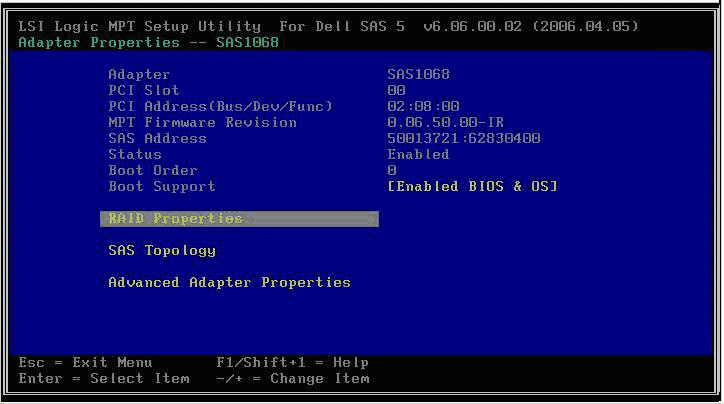Click the version text v6.06.00.02 (2006.04.05)

click(531, 26)
